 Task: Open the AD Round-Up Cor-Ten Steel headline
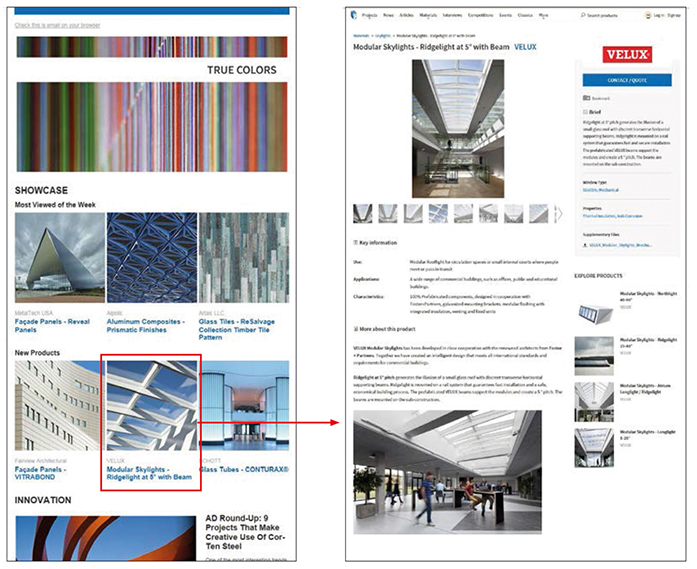[245, 532]
